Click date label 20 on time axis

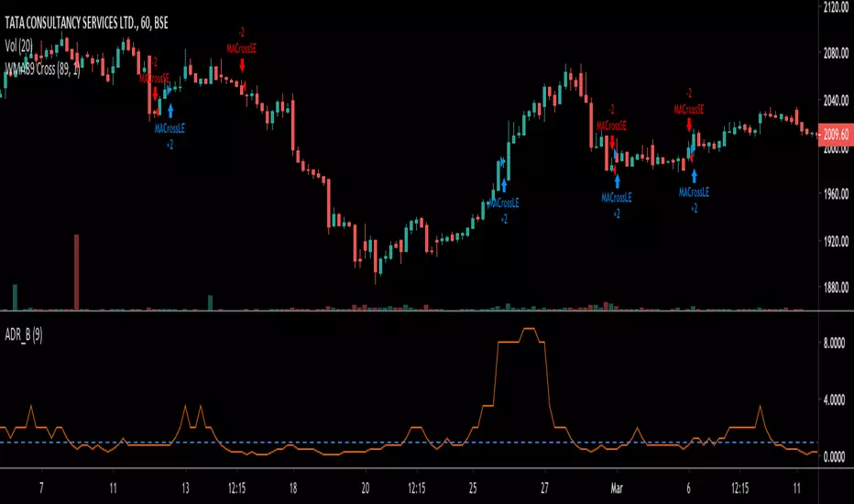click(365, 488)
